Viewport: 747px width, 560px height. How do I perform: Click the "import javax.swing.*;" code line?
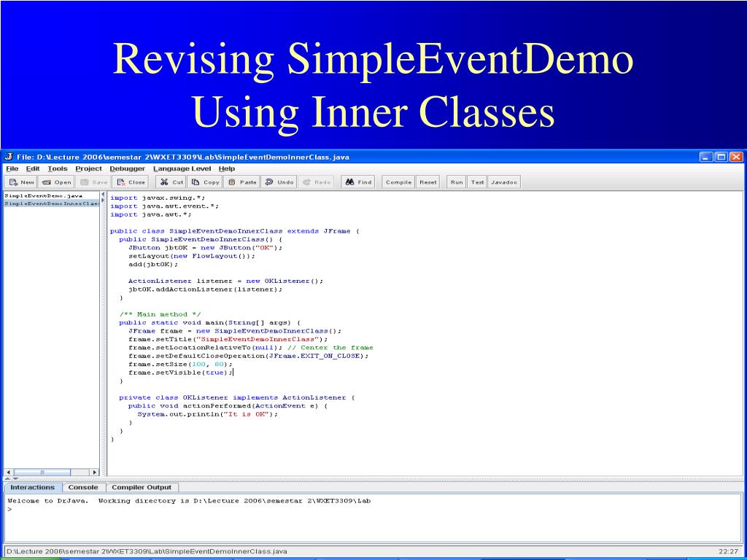click(x=158, y=198)
